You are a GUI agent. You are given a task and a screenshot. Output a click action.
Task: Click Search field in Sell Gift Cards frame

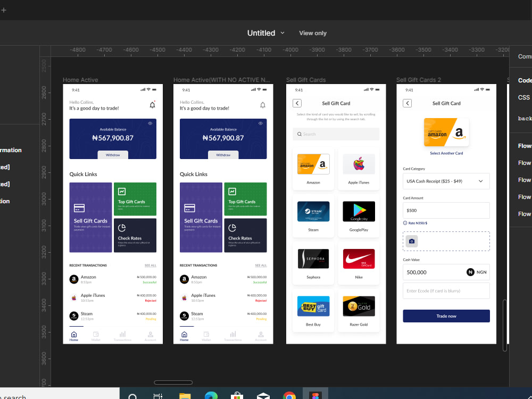(336, 134)
